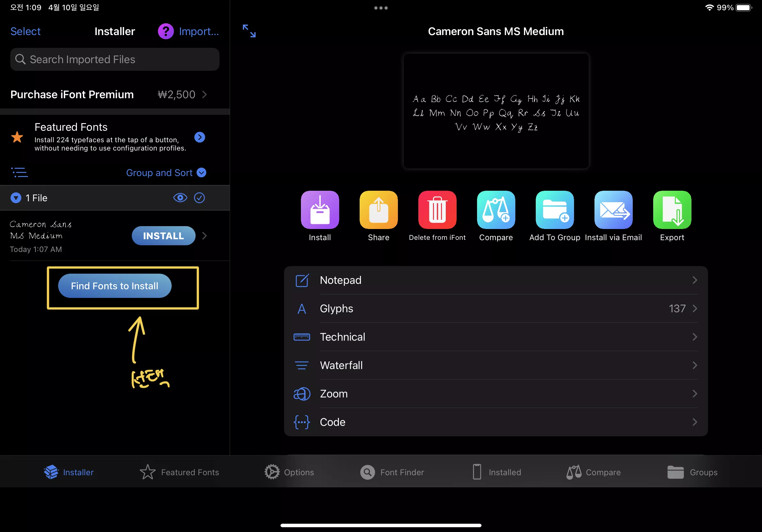Open the Installed tab
Image resolution: width=762 pixels, height=532 pixels.
point(497,472)
